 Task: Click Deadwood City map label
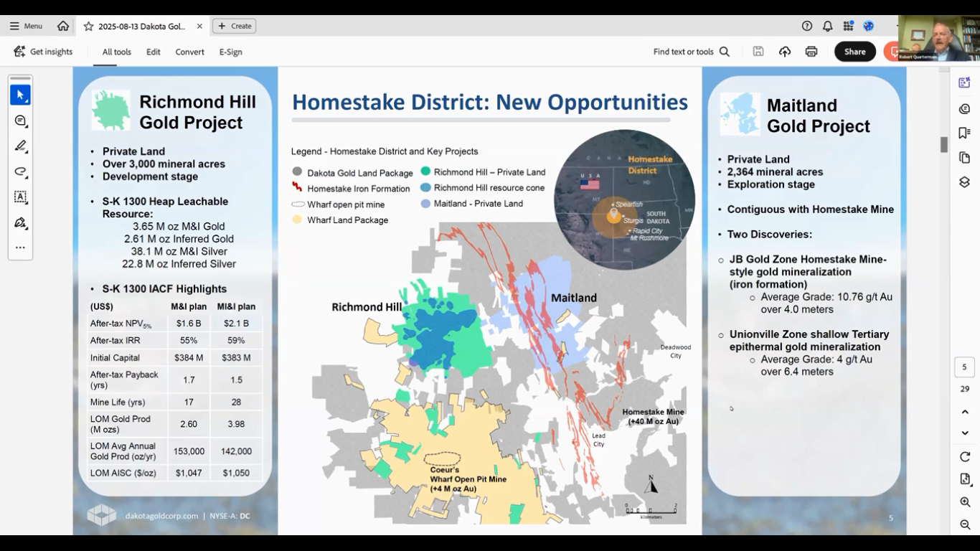pos(676,352)
